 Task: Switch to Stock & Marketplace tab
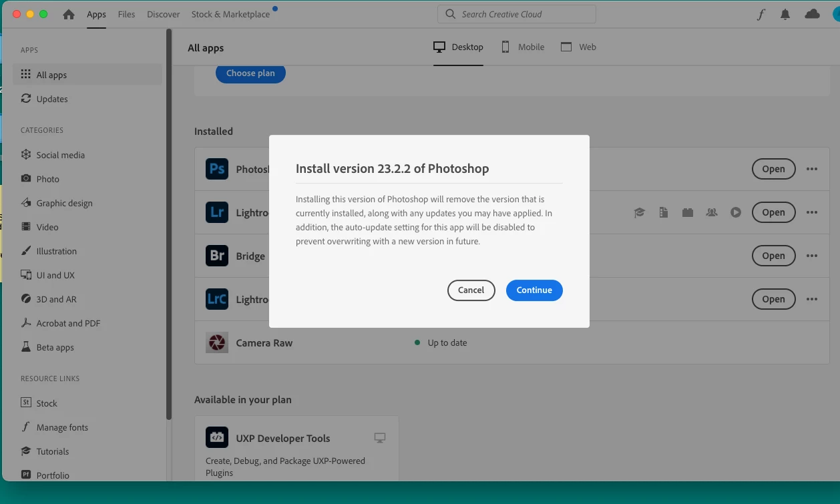click(x=230, y=14)
